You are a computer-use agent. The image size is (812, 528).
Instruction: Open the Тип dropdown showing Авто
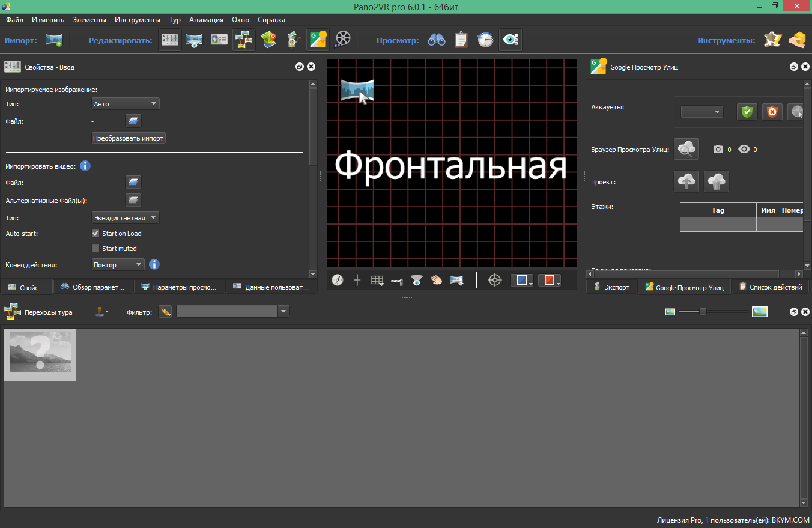point(125,103)
